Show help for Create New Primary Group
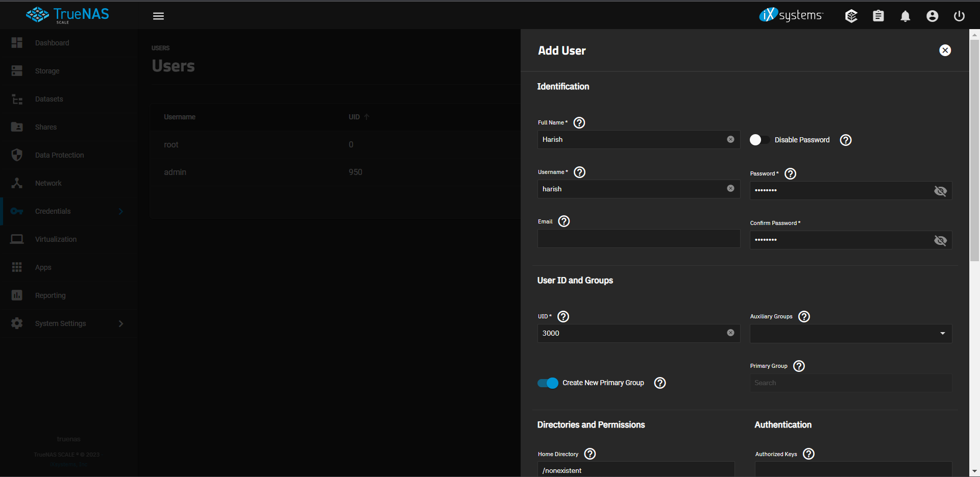 [x=660, y=383]
